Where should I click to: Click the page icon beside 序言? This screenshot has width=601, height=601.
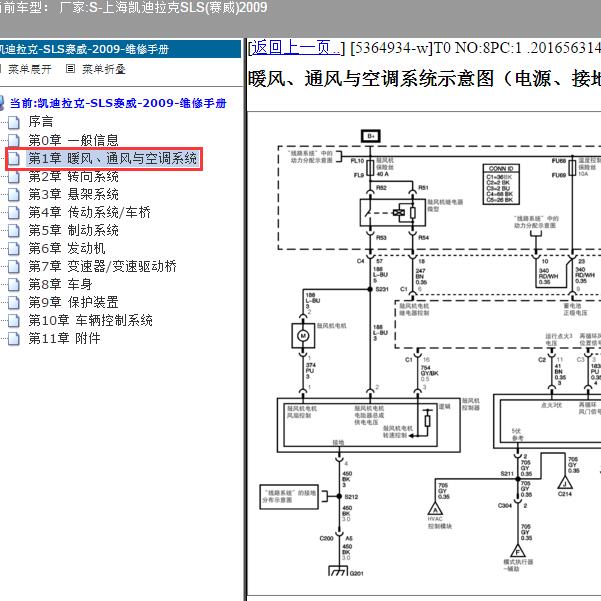(14, 122)
